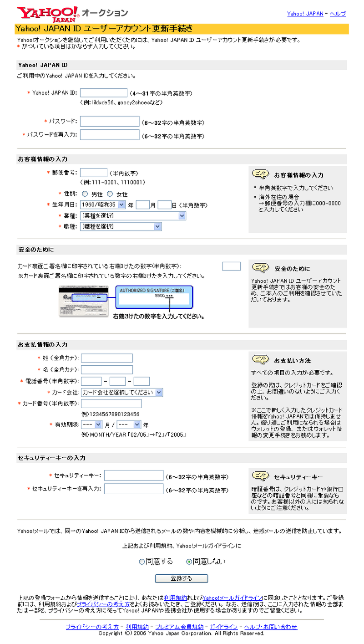Open the ヘルプ link in the header
Image resolution: width=364 pixels, height=644 pixels.
tap(338, 14)
